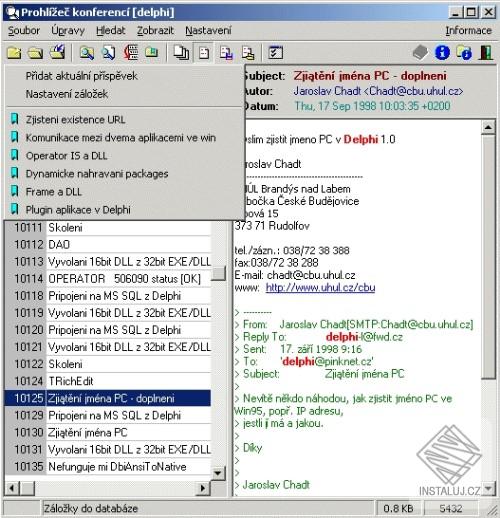500x518 pixels.
Task: Open the Informace menu
Action: coord(469,31)
